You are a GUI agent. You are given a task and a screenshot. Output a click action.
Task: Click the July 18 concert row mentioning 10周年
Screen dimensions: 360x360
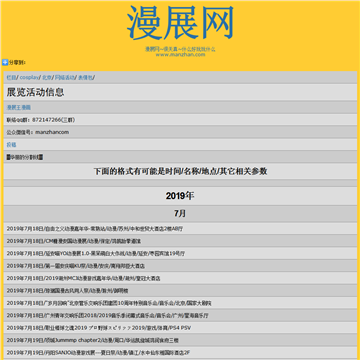click(x=180, y=303)
